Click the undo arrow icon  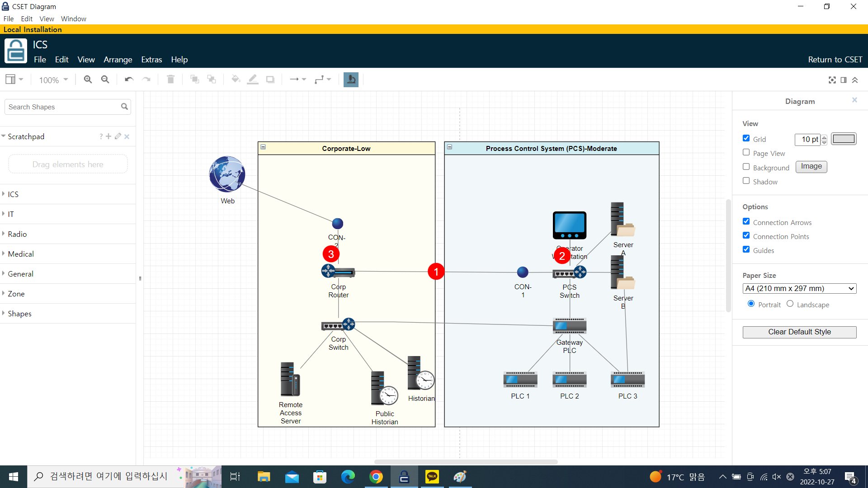129,80
